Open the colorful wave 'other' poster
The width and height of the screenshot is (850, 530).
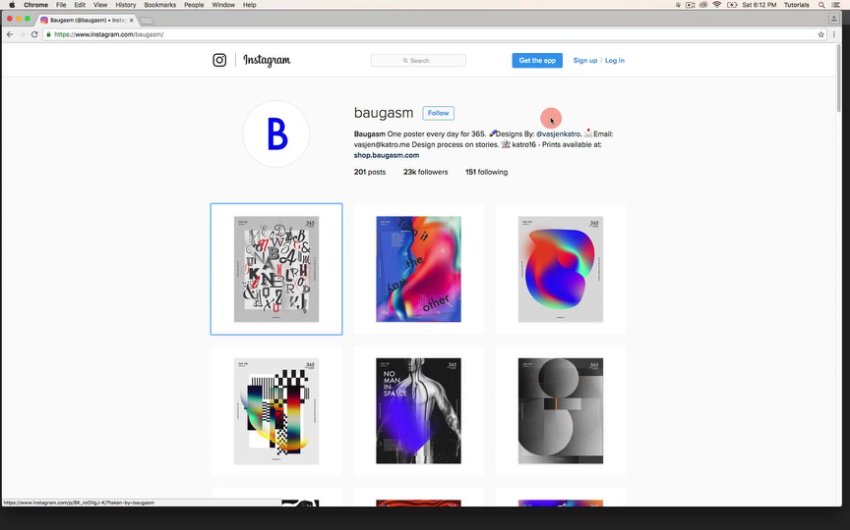coord(418,269)
